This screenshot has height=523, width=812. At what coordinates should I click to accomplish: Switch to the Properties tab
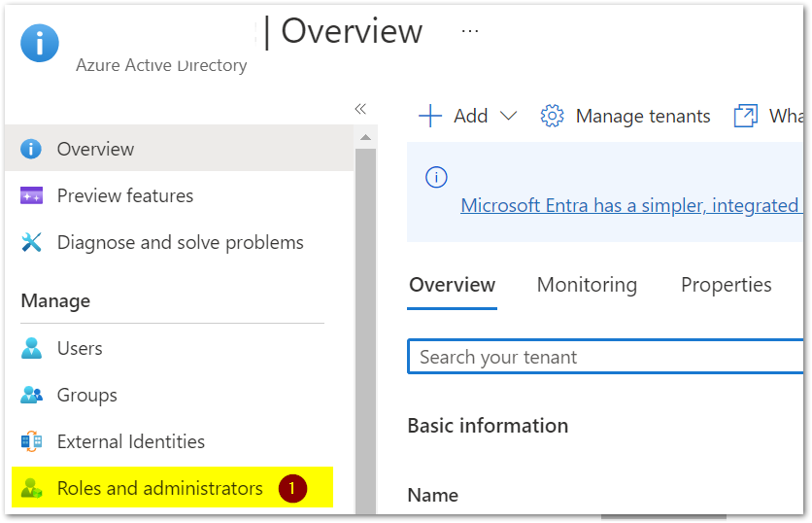coord(726,285)
